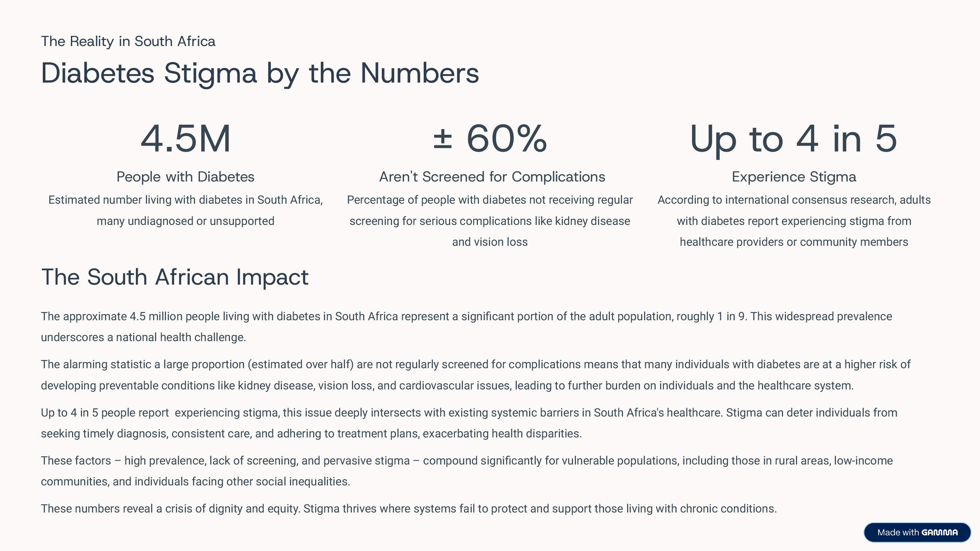The width and height of the screenshot is (980, 551).
Task: Click 'The South African Impact' heading
Action: (x=175, y=277)
